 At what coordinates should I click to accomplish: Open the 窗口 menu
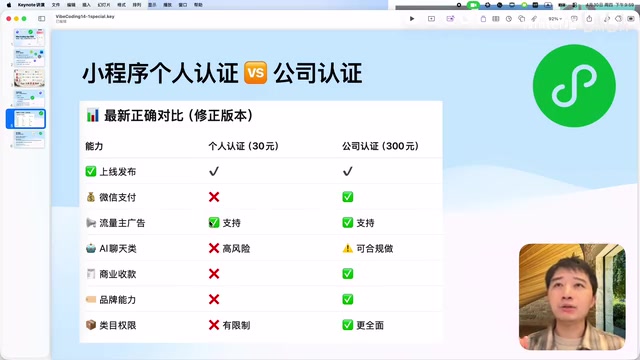coord(183,5)
